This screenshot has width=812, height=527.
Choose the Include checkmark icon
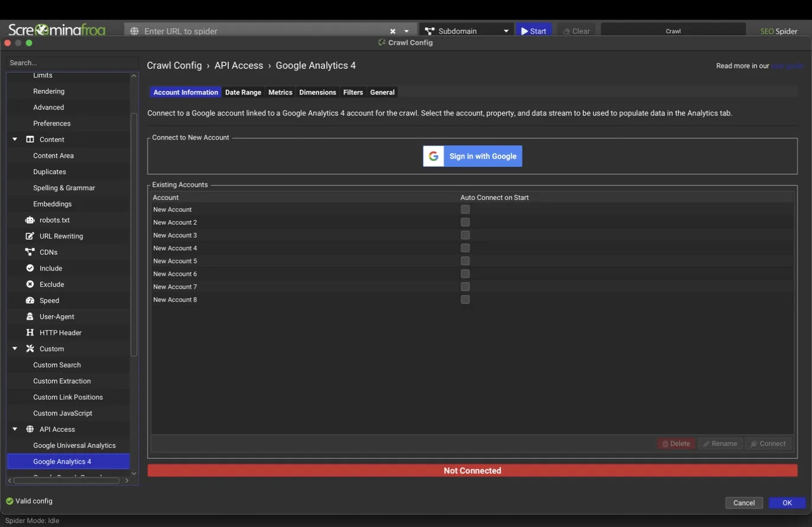30,268
